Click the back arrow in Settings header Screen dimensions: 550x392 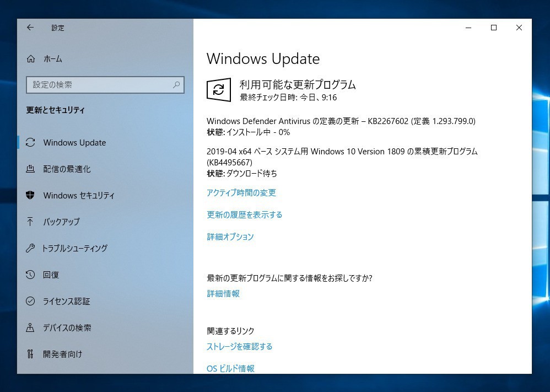(x=30, y=28)
